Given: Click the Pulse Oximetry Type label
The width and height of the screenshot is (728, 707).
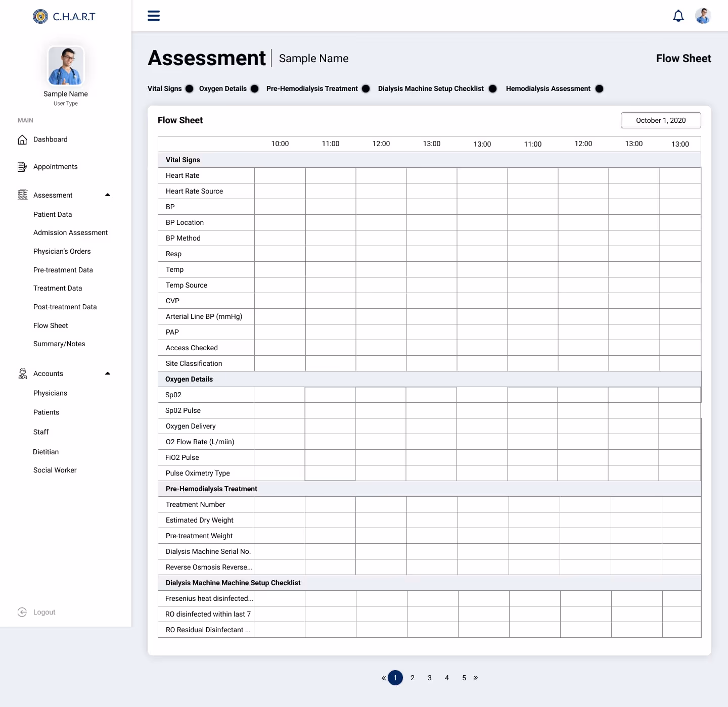Looking at the screenshot, I should pyautogui.click(x=198, y=473).
